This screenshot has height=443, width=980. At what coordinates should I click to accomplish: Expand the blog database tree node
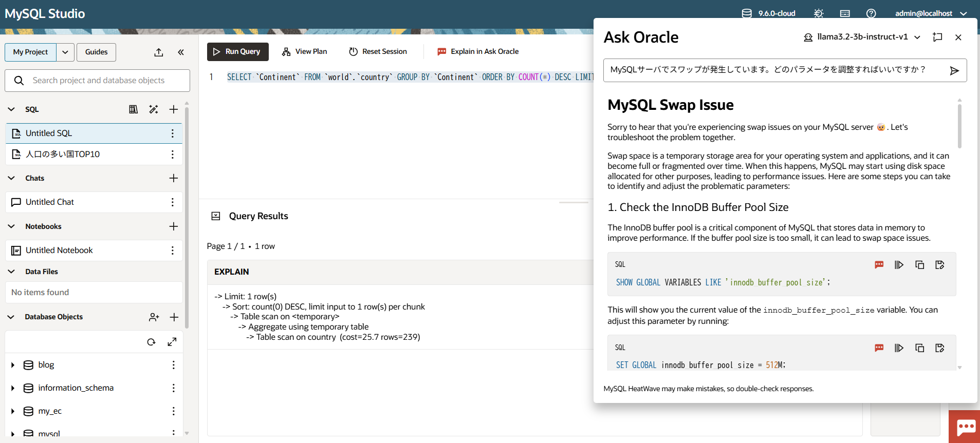(13, 365)
